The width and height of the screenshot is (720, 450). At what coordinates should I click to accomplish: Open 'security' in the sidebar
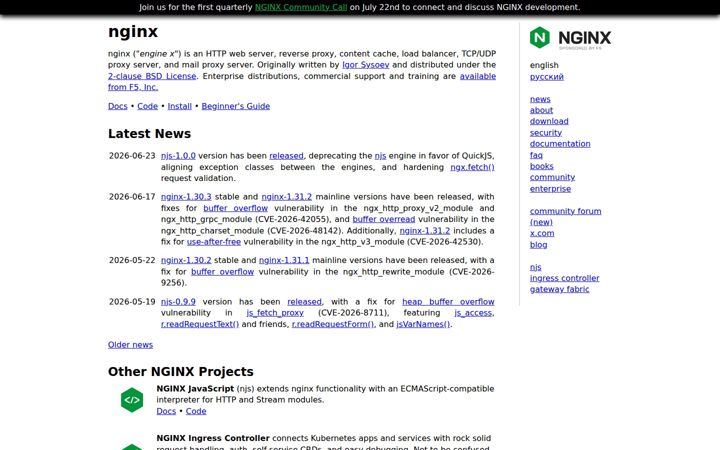[x=546, y=133]
